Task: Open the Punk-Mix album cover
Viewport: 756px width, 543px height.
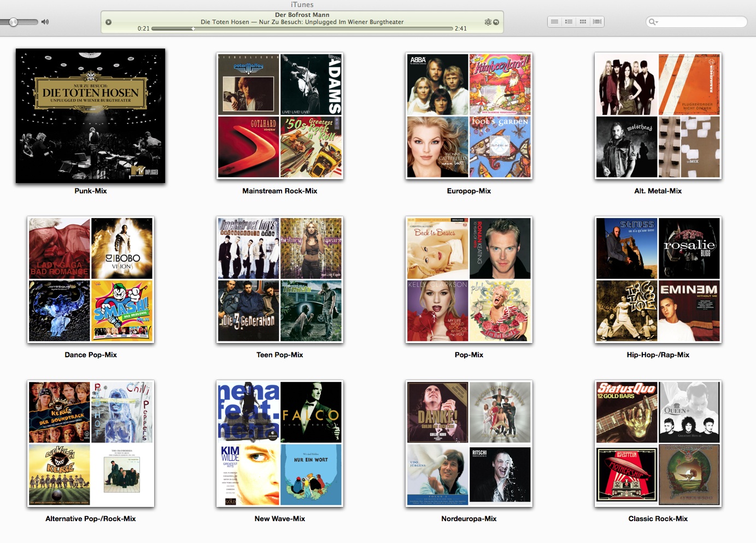Action: [91, 116]
